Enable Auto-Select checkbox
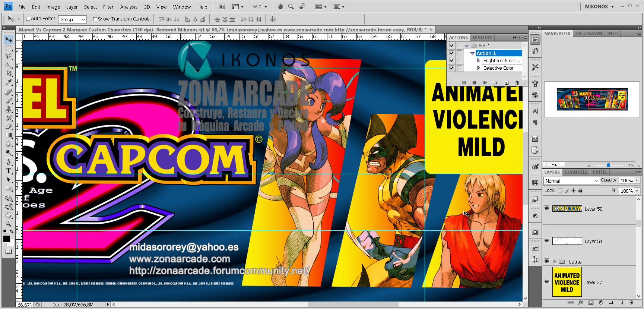The width and height of the screenshot is (644, 309). tap(28, 19)
